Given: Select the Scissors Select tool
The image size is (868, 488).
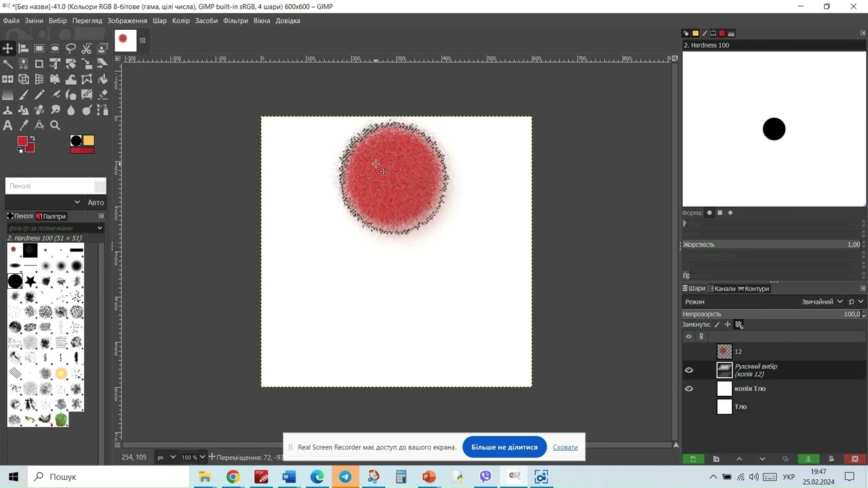Looking at the screenshot, I should click(87, 48).
